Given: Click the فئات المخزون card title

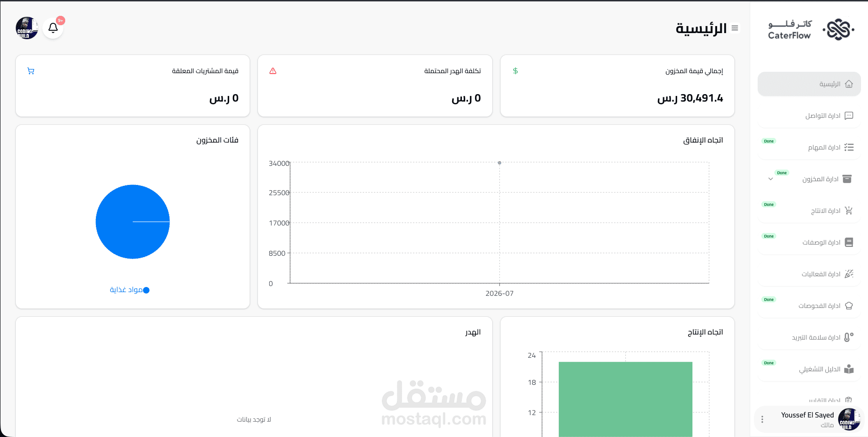Looking at the screenshot, I should pyautogui.click(x=217, y=140).
